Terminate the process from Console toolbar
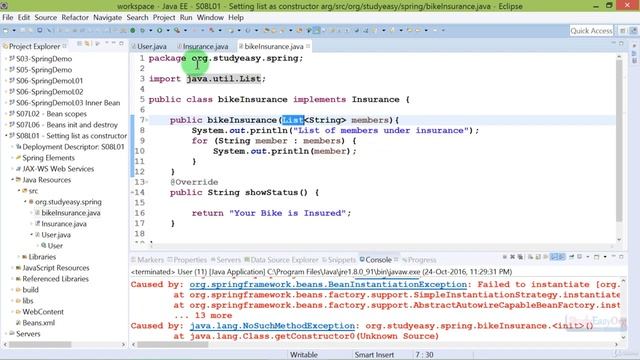 pyautogui.click(x=504, y=257)
